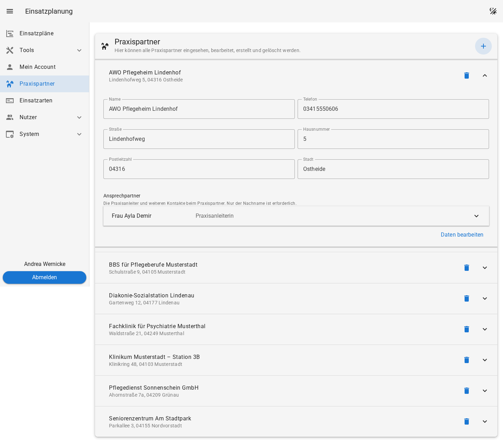This screenshot has width=503, height=448.
Task: Delete BBS für Pflegeberufe Musterstadt entry
Action: (467, 268)
